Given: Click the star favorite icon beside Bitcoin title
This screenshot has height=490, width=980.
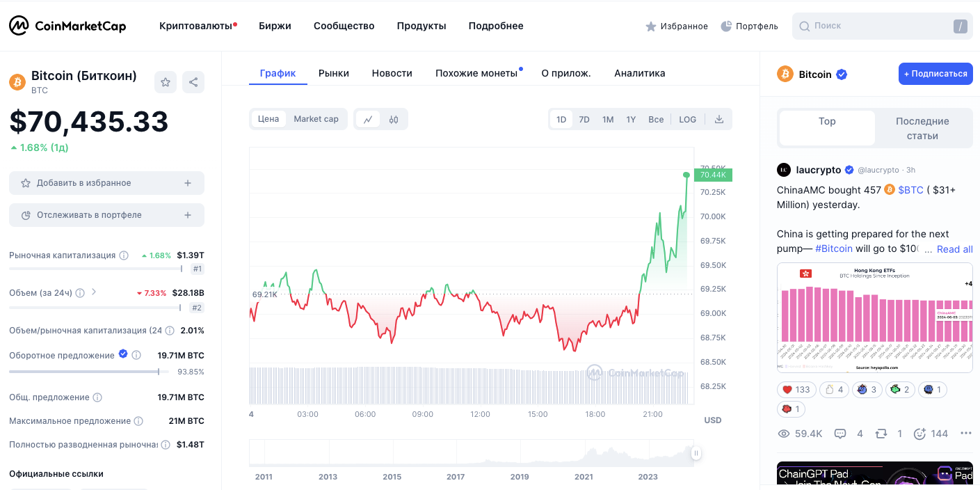Looking at the screenshot, I should click(x=166, y=82).
